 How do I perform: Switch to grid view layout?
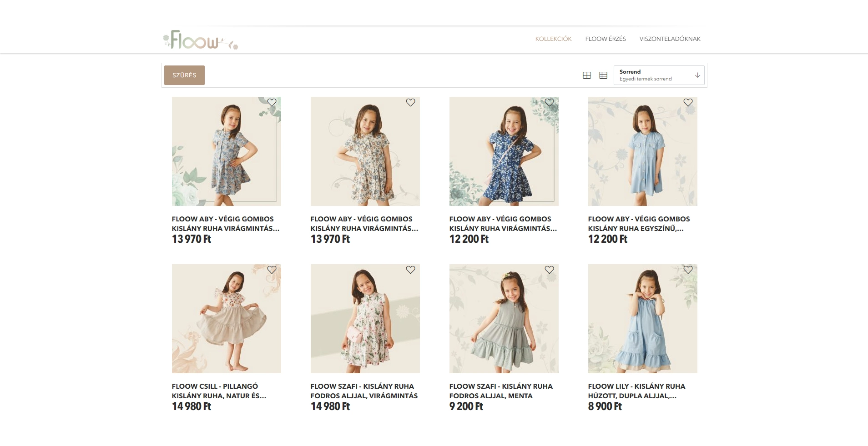(587, 75)
